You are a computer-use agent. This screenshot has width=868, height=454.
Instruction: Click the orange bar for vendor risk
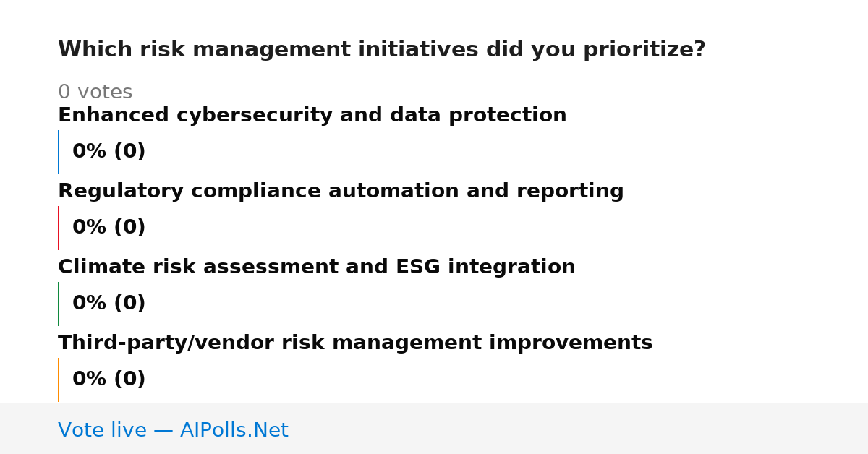pos(58,380)
